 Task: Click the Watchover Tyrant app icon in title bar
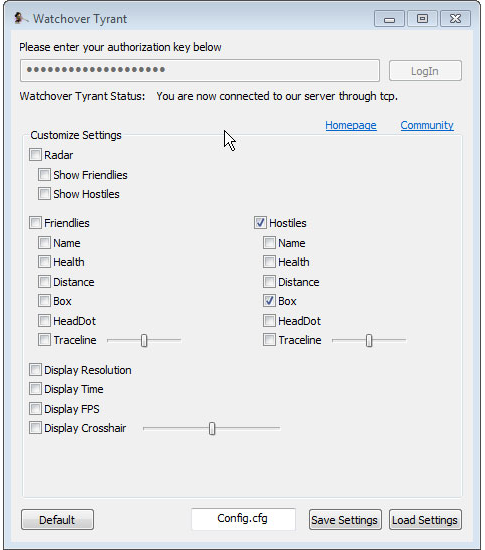point(20,18)
